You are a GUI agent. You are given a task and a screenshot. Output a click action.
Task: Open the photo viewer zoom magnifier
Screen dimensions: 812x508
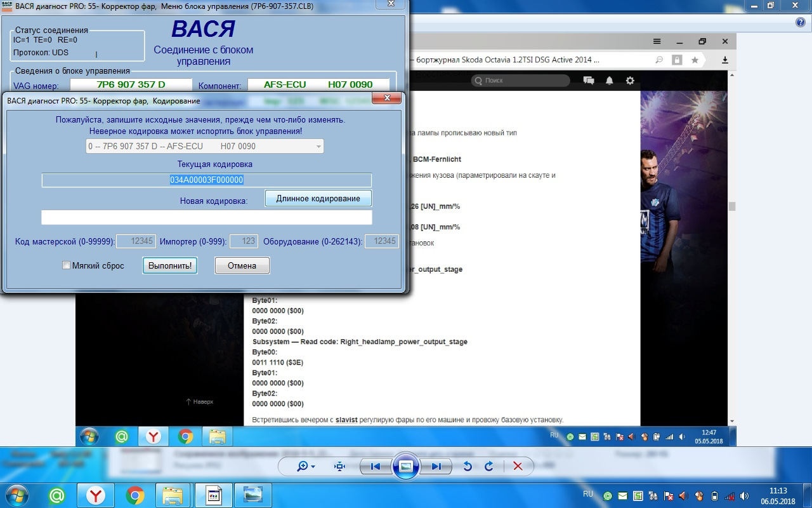tap(303, 466)
